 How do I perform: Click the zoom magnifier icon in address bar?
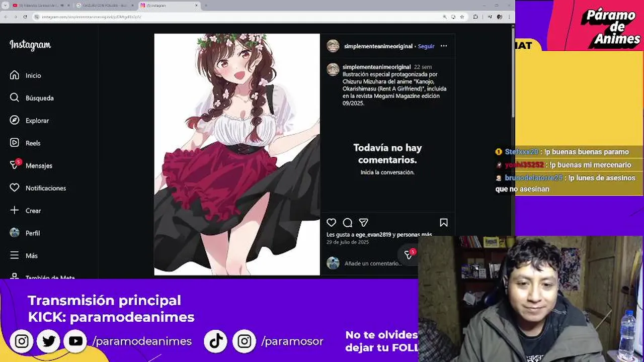tap(445, 17)
